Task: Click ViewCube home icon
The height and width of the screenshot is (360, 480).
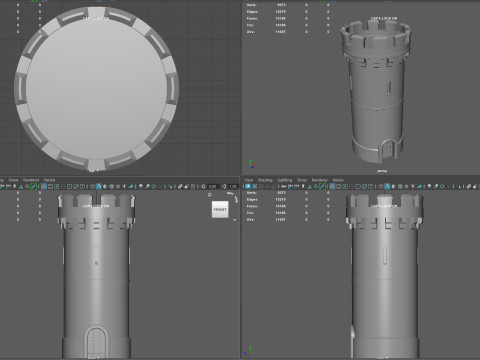Action: (210, 194)
